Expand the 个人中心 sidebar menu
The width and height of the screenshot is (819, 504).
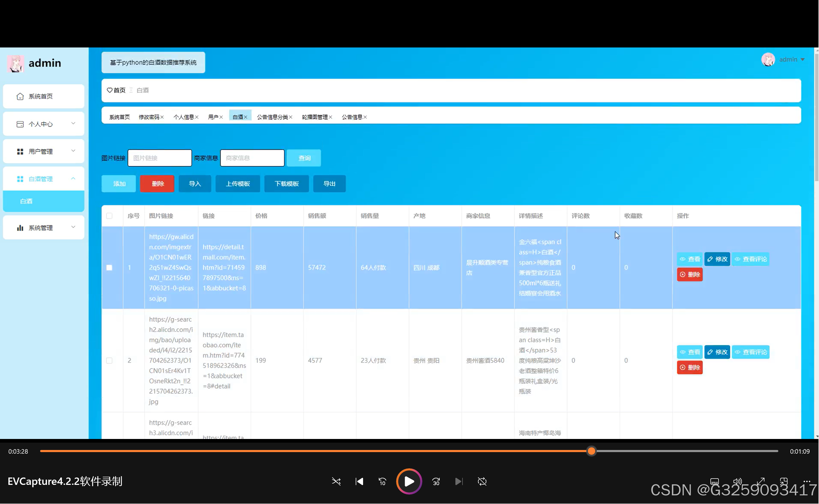[43, 124]
